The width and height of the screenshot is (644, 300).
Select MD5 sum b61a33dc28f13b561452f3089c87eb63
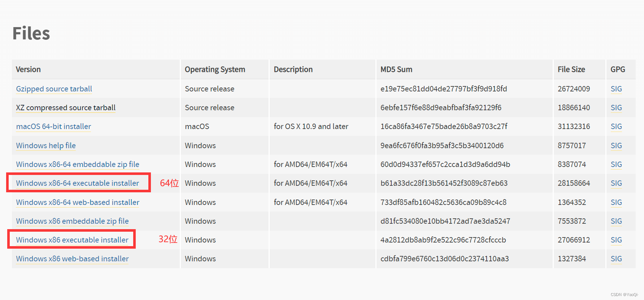[x=444, y=183]
